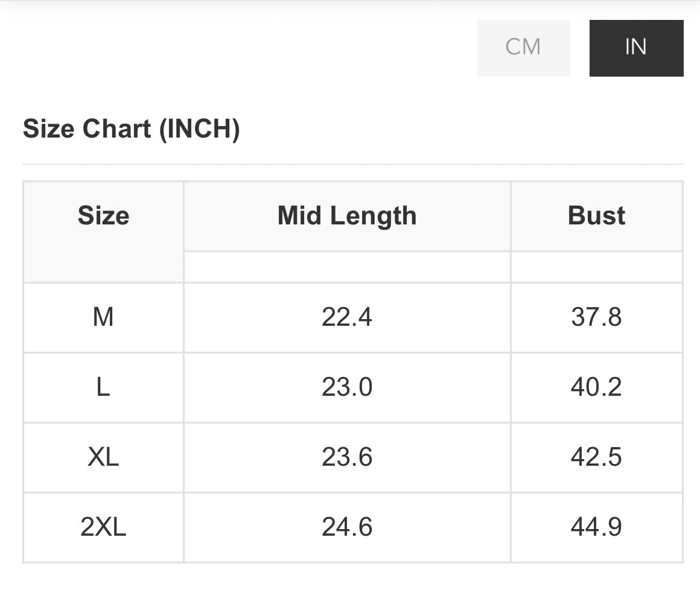The image size is (700, 590).
Task: Click the 44.9 bust value
Action: coord(596,527)
